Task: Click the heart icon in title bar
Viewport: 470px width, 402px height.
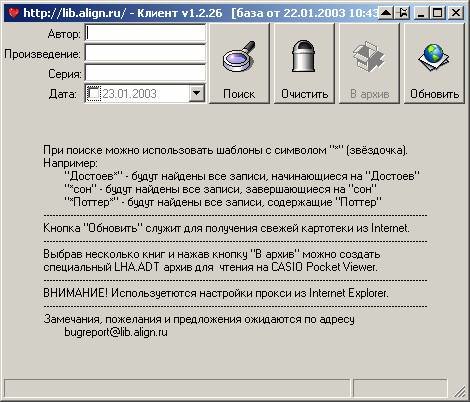Action: (x=14, y=13)
